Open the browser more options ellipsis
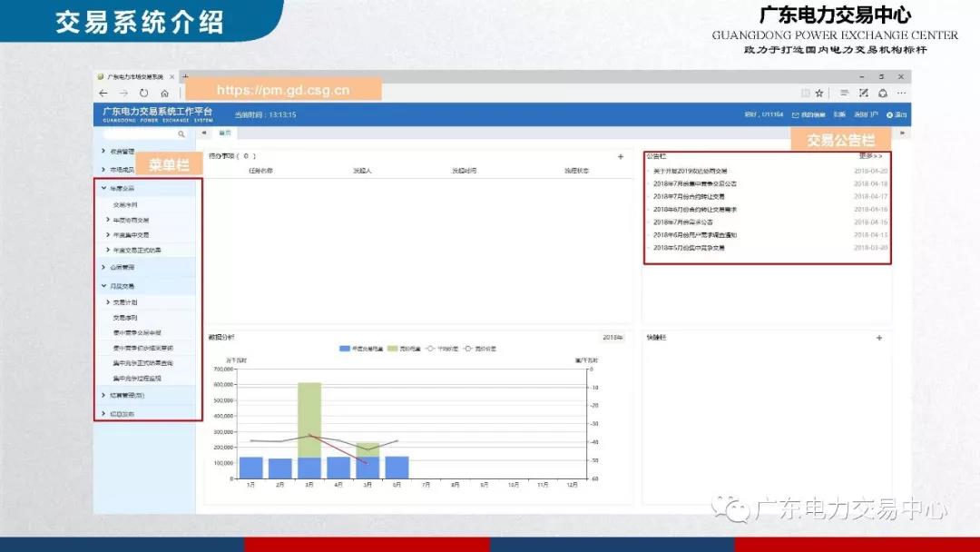980x552 pixels. 901,93
